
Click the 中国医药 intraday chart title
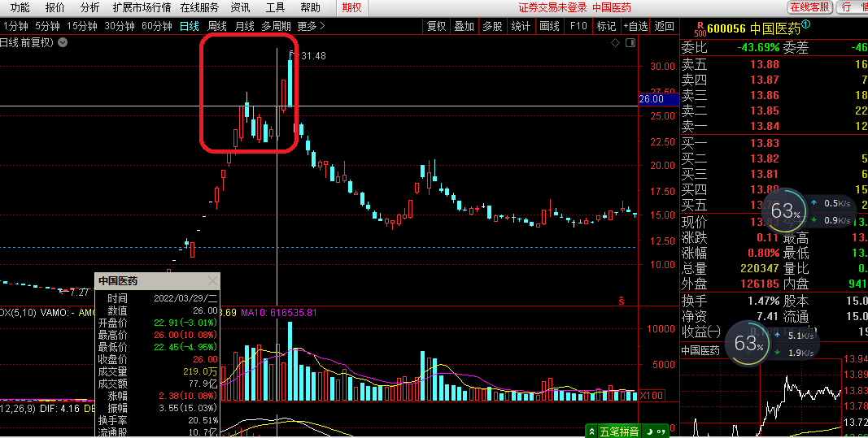pos(700,350)
